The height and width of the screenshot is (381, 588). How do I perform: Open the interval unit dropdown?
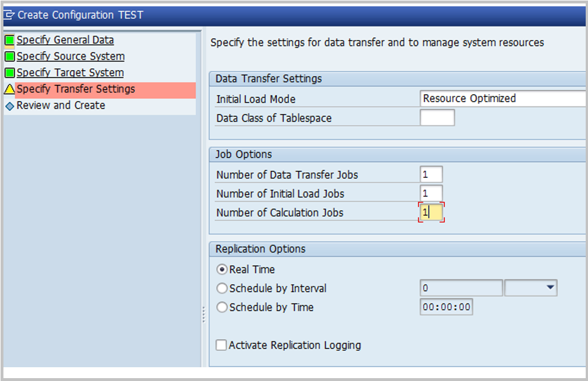550,288
